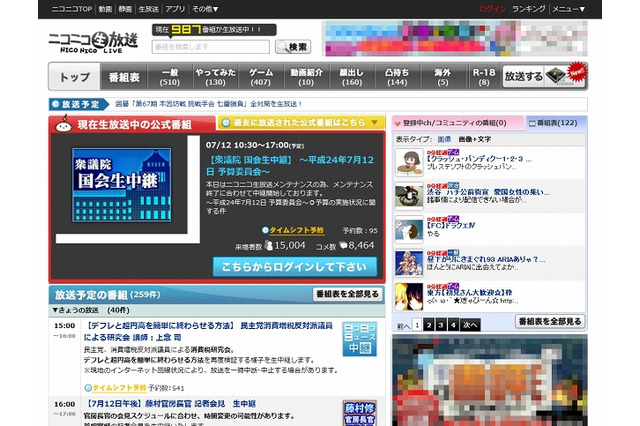This screenshot has width=640, height=426.
Task: Switch display type to 画像
Action: coord(444,139)
